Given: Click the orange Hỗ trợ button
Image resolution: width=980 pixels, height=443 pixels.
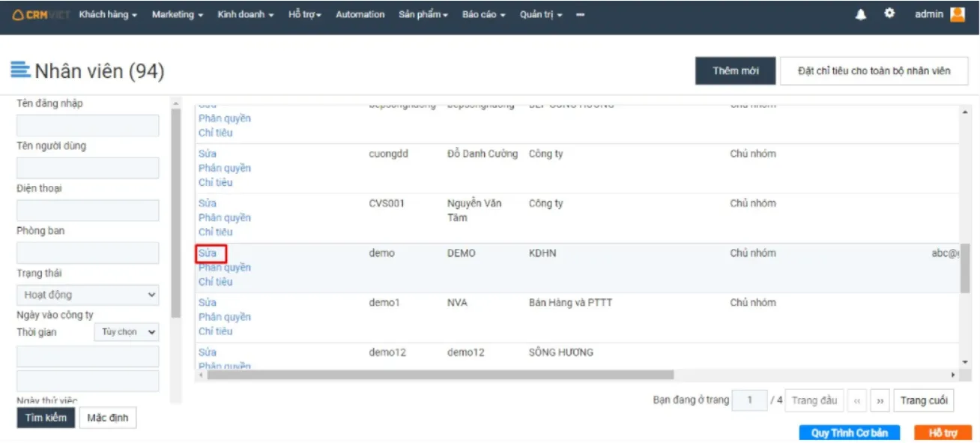Looking at the screenshot, I should (943, 433).
